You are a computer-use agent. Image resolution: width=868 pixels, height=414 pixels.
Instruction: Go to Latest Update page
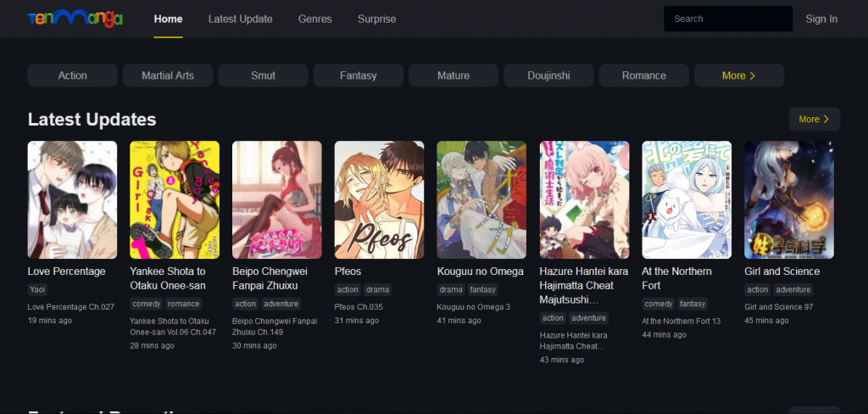point(240,19)
